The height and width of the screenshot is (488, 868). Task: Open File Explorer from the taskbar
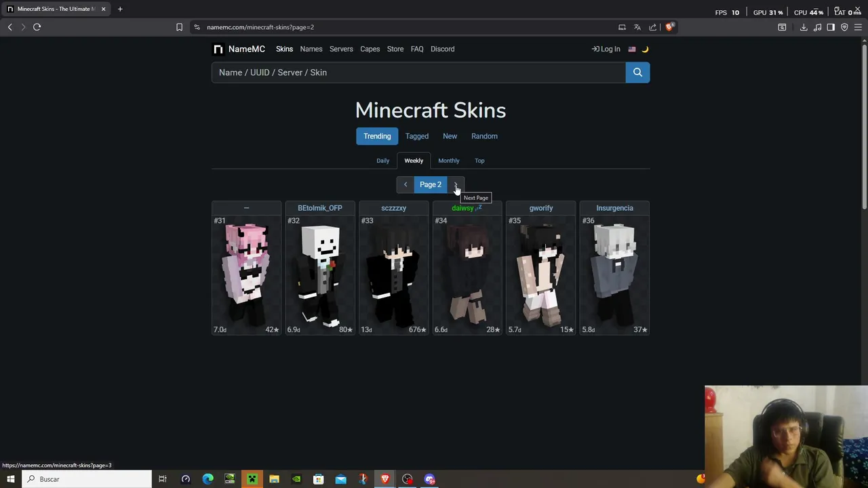[274, 479]
